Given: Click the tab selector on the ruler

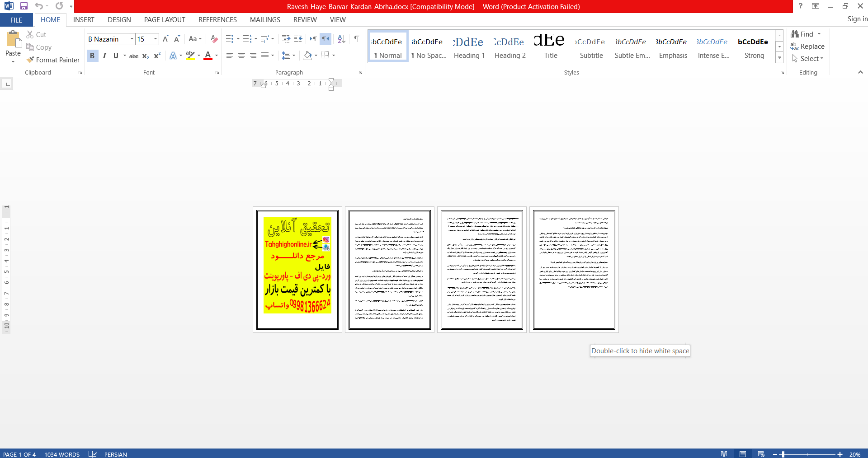Looking at the screenshot, I should [7, 84].
